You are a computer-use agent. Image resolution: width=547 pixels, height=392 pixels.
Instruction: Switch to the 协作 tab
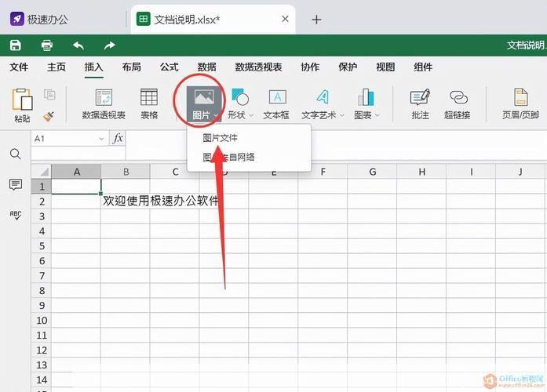click(310, 67)
